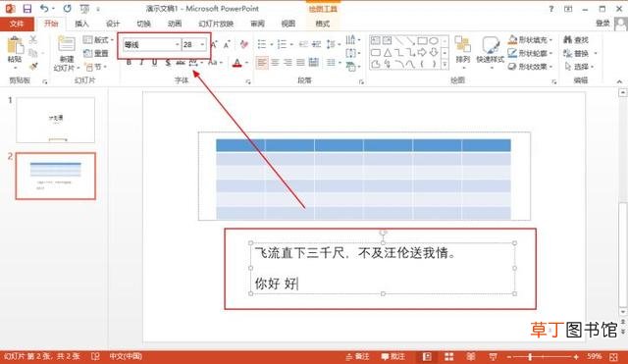Switch to Transitions (切换) tab
Screen dimensions: 628x364
[143, 24]
